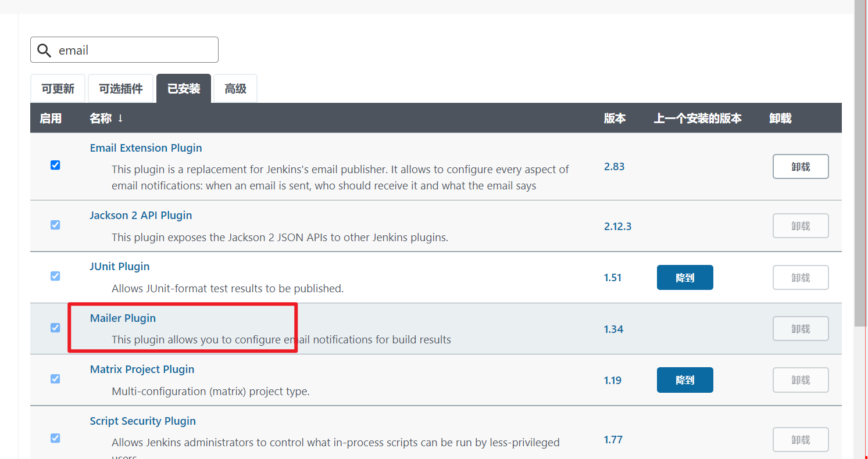Click the Email Extension Plugin description text
The width and height of the screenshot is (868, 459).
(340, 178)
